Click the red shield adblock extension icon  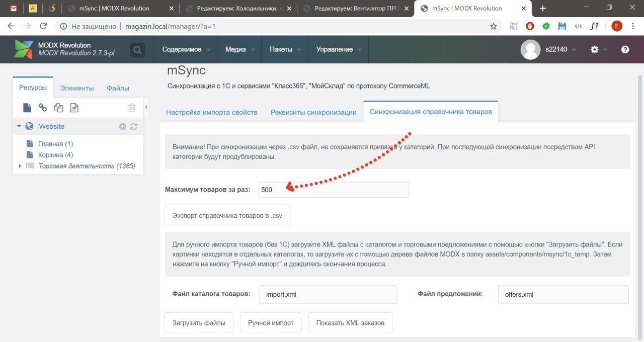[530, 26]
